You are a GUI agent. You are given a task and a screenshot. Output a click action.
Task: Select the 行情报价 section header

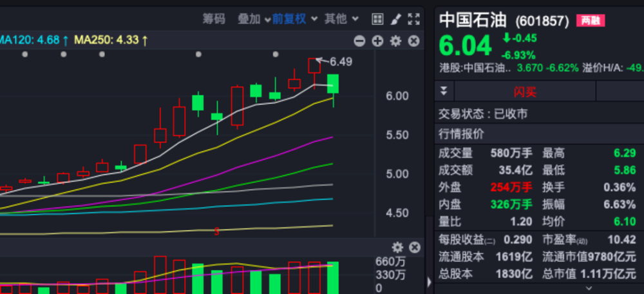(x=462, y=133)
